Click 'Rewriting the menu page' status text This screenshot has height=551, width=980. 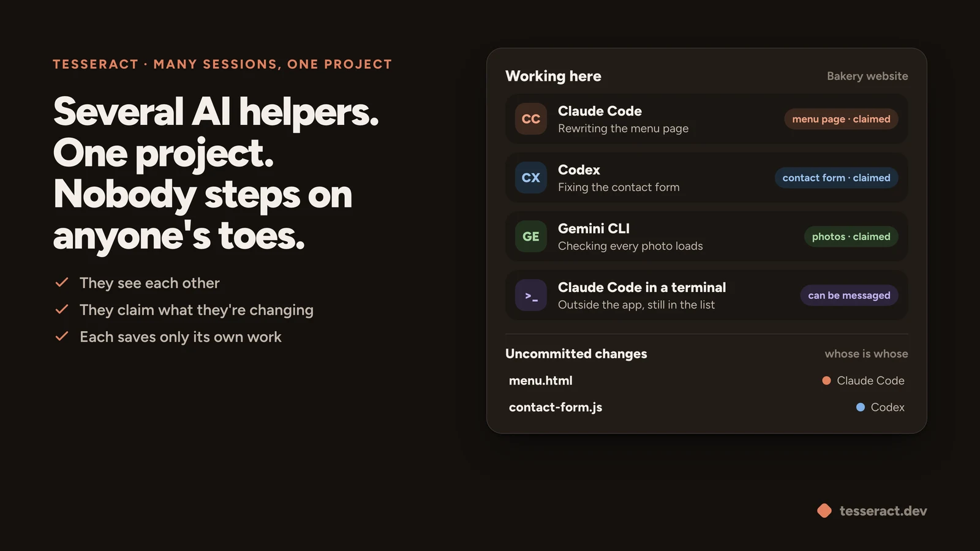[623, 129]
